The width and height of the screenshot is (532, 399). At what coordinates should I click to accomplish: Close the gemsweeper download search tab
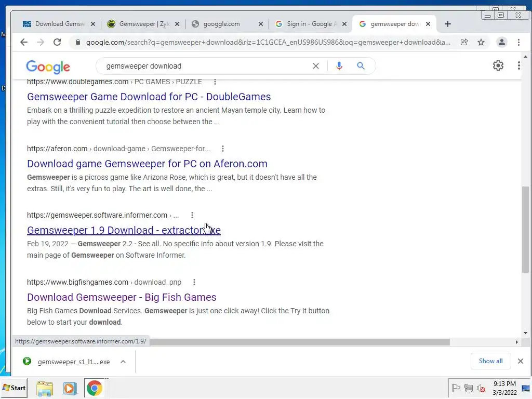click(x=428, y=24)
